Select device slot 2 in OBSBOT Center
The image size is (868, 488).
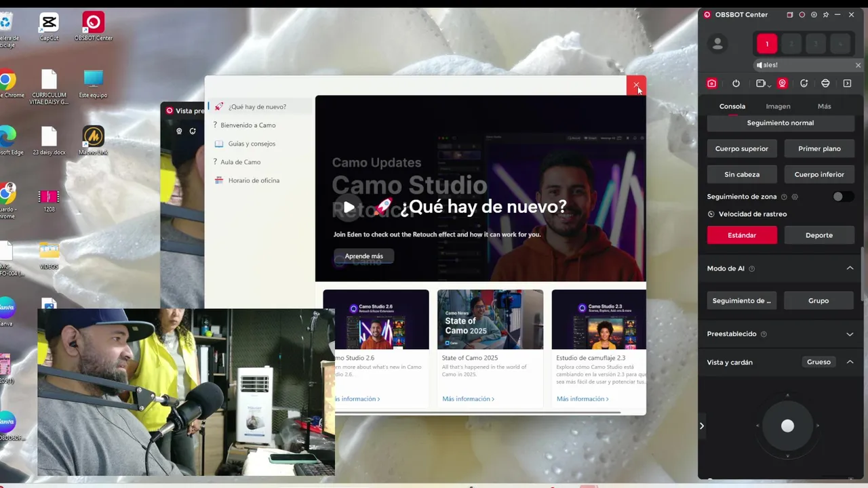(x=791, y=44)
